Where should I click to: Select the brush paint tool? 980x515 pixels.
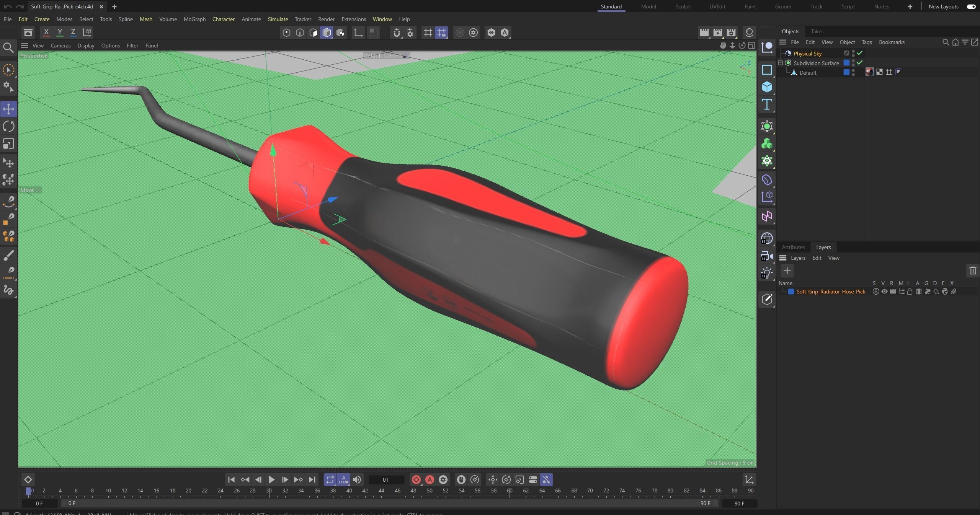tap(8, 255)
